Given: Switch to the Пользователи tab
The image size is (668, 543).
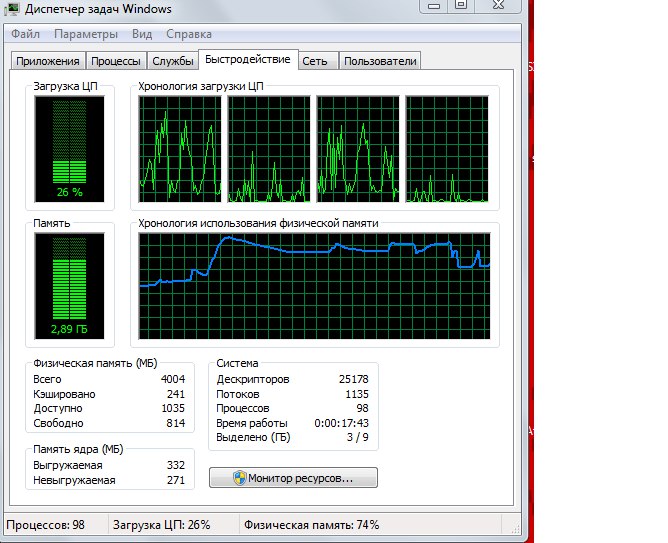Looking at the screenshot, I should pos(380,61).
